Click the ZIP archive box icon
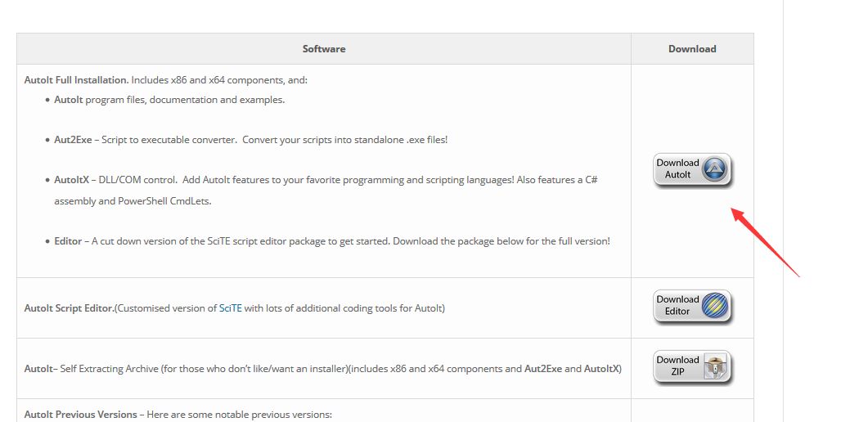This screenshot has width=868, height=422. click(715, 366)
